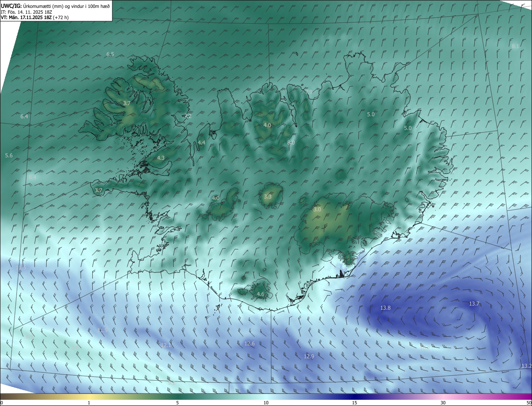
Task: Click the 13.7 value in the vortex
Action: tap(474, 304)
